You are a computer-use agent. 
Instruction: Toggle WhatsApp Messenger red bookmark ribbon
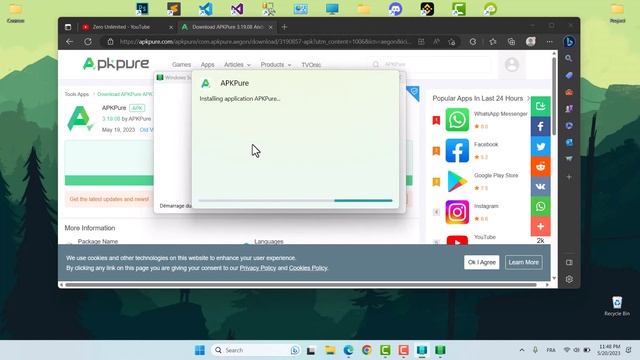click(x=436, y=120)
